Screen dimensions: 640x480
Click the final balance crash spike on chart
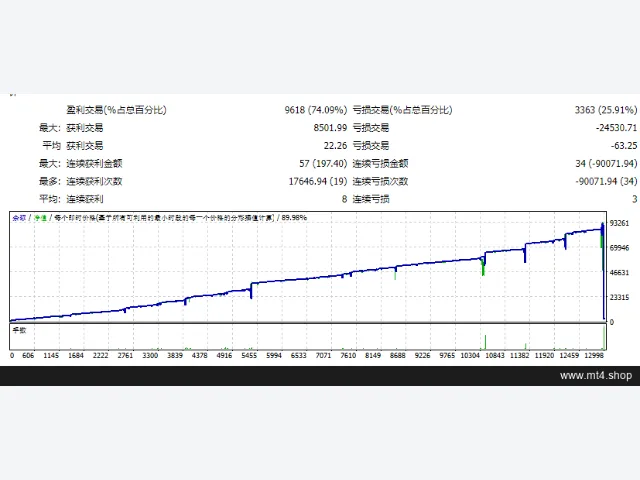point(603,271)
